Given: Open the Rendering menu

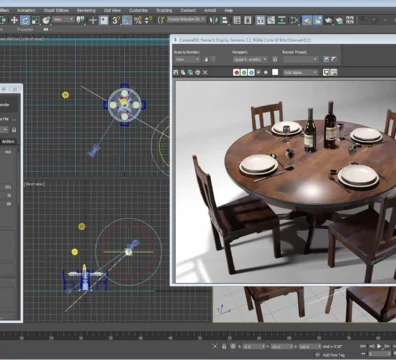Looking at the screenshot, I should point(86,10).
